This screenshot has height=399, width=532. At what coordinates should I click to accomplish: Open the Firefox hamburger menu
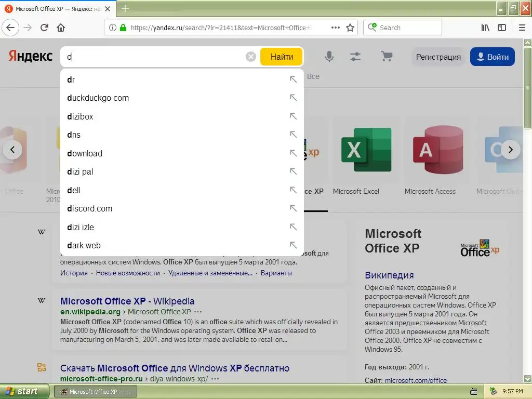[x=522, y=28]
